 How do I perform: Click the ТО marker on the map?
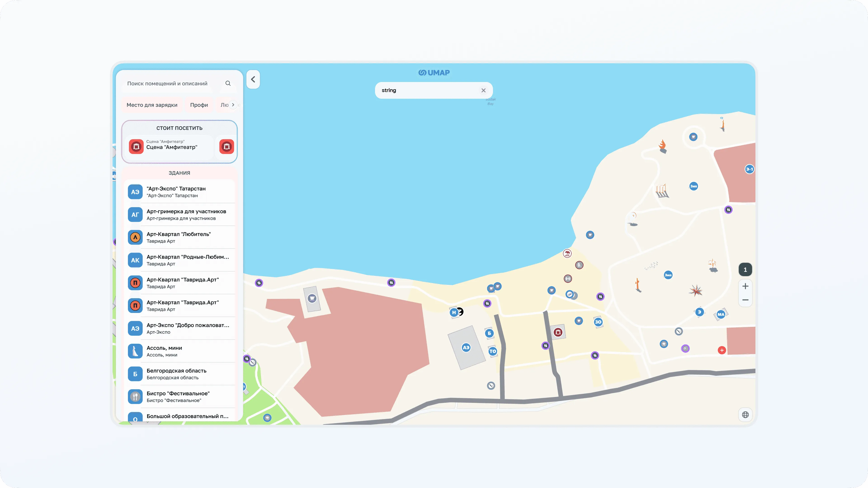(x=493, y=351)
